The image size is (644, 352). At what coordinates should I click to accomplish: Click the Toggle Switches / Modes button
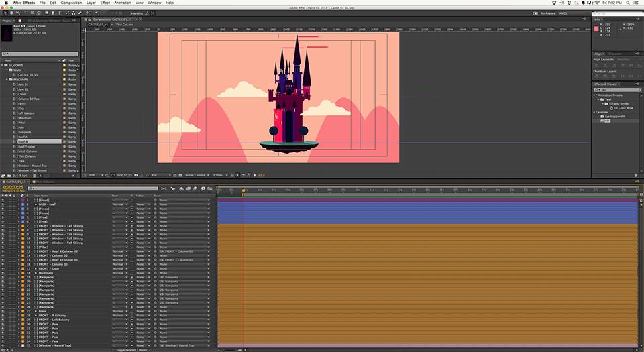pos(131,350)
